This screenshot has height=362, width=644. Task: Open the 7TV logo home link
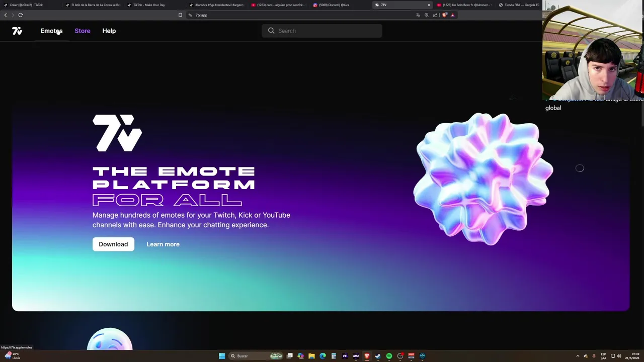coord(17,31)
